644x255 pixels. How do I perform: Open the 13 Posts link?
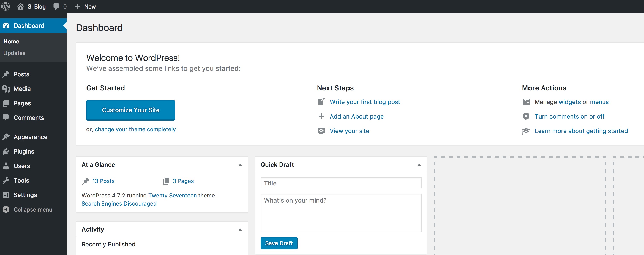click(x=103, y=181)
